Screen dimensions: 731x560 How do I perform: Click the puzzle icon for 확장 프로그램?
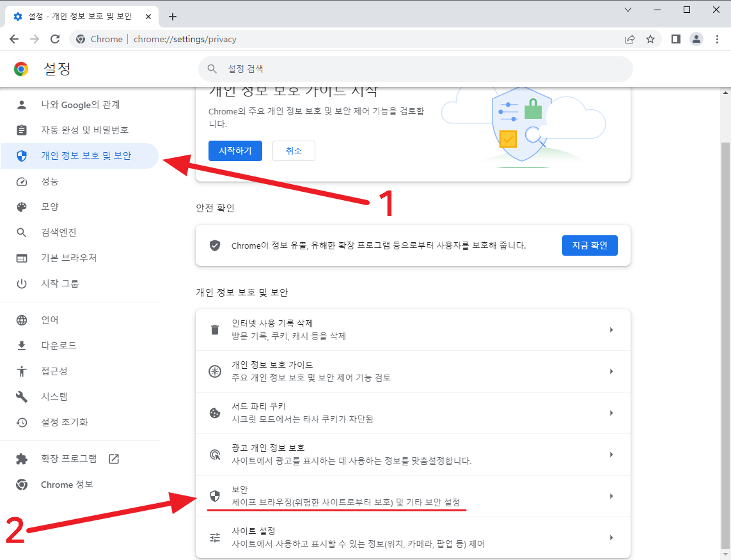pos(22,459)
